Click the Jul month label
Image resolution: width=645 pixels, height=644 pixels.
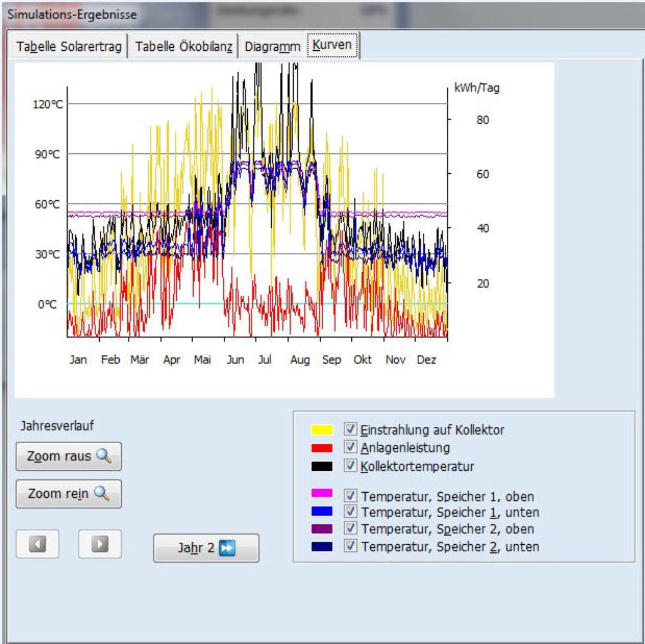coord(265,359)
